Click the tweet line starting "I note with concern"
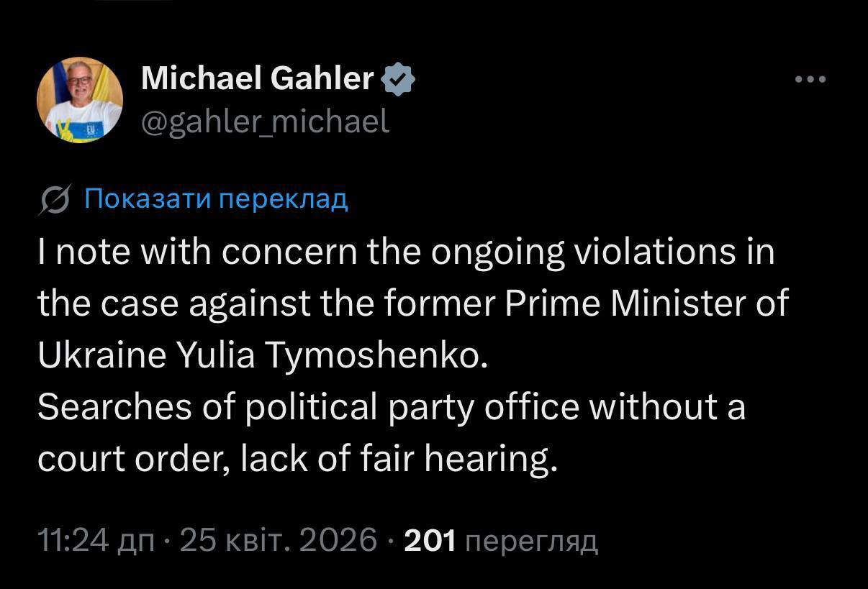Viewport: 868px width, 589px height. [x=406, y=252]
